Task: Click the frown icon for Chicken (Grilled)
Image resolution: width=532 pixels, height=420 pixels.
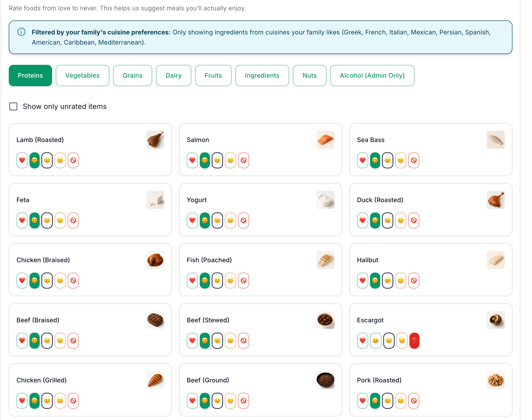Action: point(60,401)
